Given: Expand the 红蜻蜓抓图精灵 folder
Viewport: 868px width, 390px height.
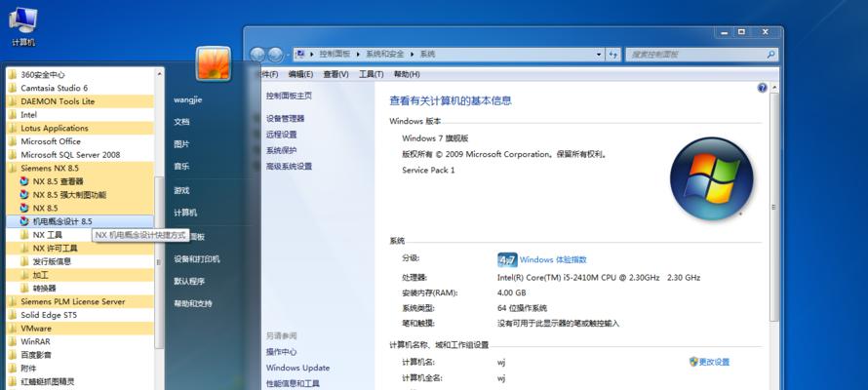Looking at the screenshot, I should point(80,381).
